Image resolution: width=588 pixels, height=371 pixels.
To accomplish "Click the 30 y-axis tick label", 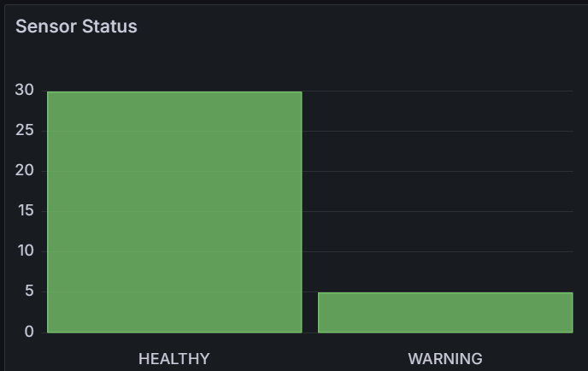I will (25, 90).
